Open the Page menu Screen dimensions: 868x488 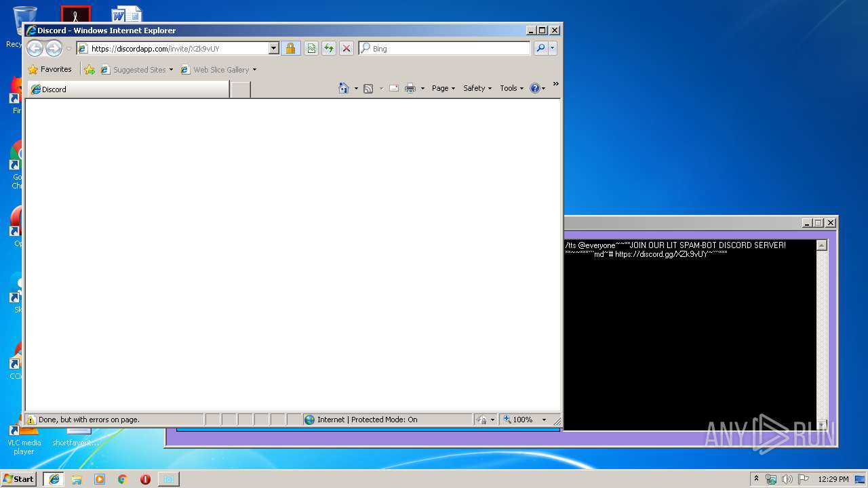pyautogui.click(x=443, y=88)
